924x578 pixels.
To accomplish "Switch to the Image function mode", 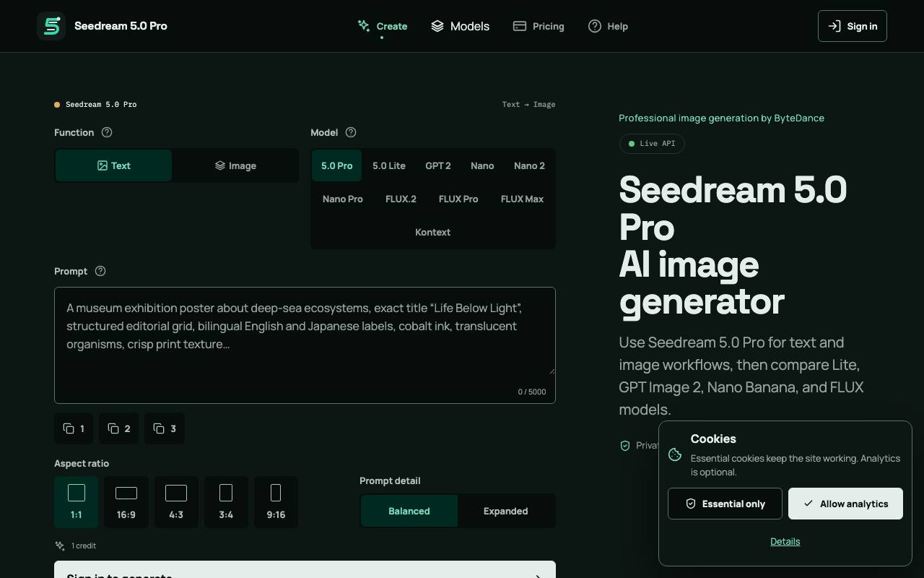I will pyautogui.click(x=235, y=165).
